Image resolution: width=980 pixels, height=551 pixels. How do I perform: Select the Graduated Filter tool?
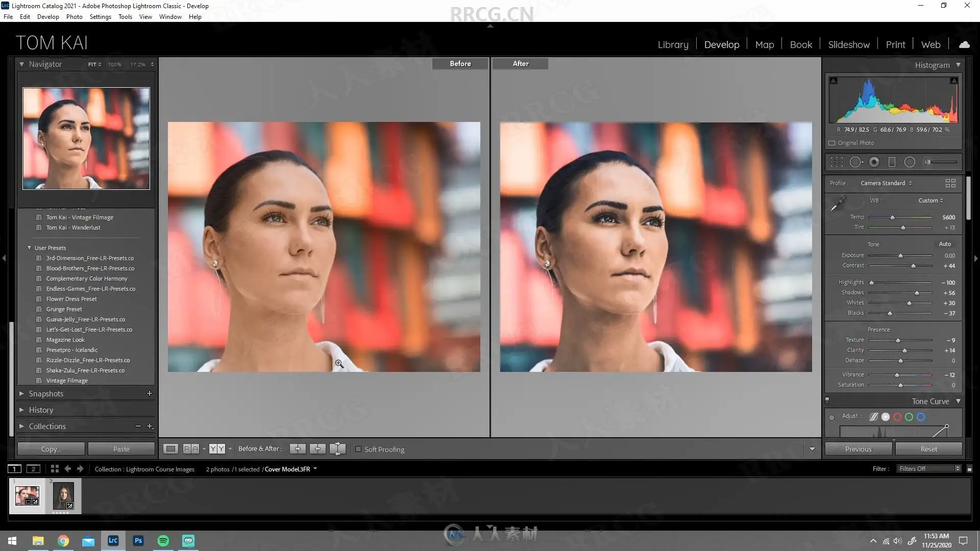(892, 162)
